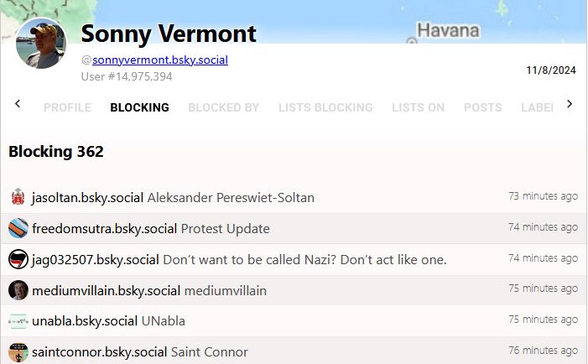Image resolution: width=588 pixels, height=364 pixels.
Task: Switch to the PROFILE tab
Action: 67,107
